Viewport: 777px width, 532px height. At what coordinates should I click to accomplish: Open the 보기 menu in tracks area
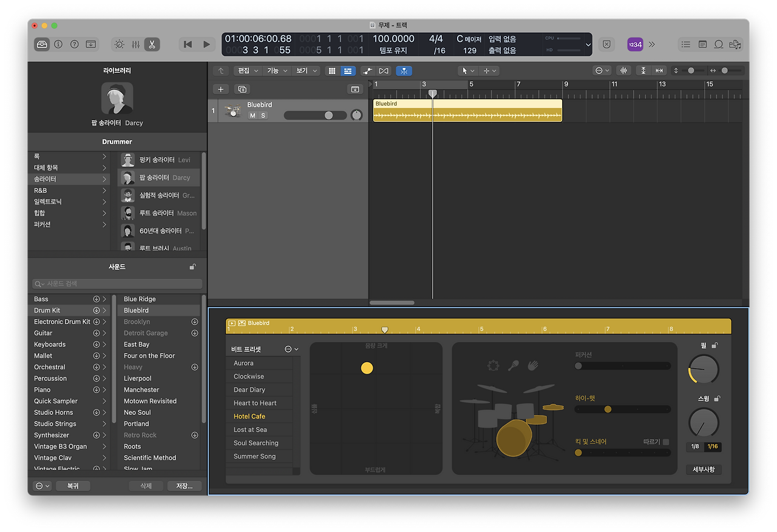[x=307, y=71]
